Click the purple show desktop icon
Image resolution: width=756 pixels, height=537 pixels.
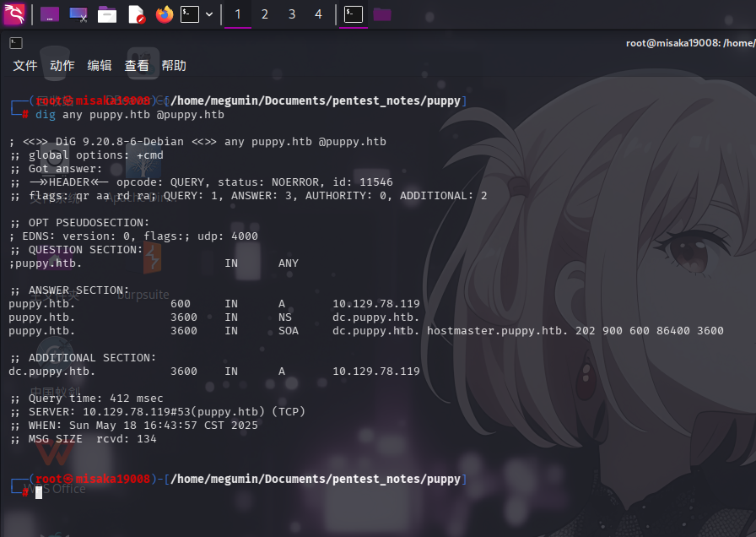click(x=50, y=14)
